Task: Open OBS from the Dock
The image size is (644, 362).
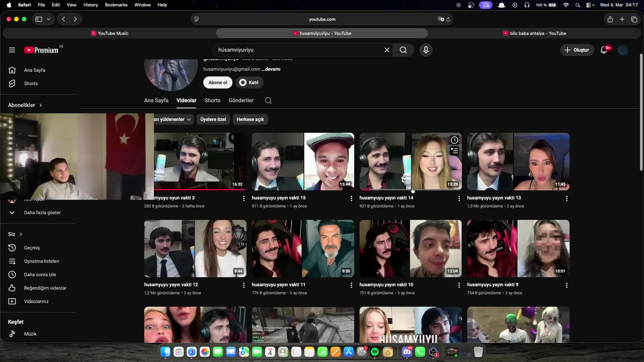Action: [x=434, y=352]
